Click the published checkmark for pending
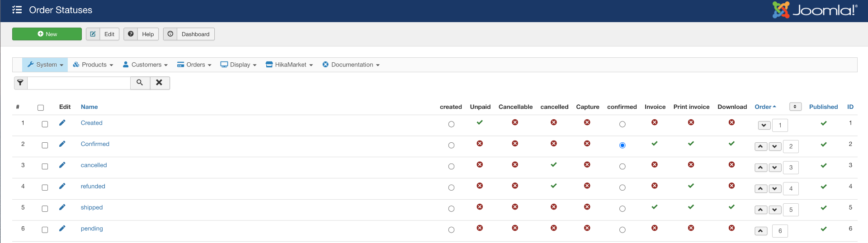Viewport: 868px width, 243px height. 823,229
